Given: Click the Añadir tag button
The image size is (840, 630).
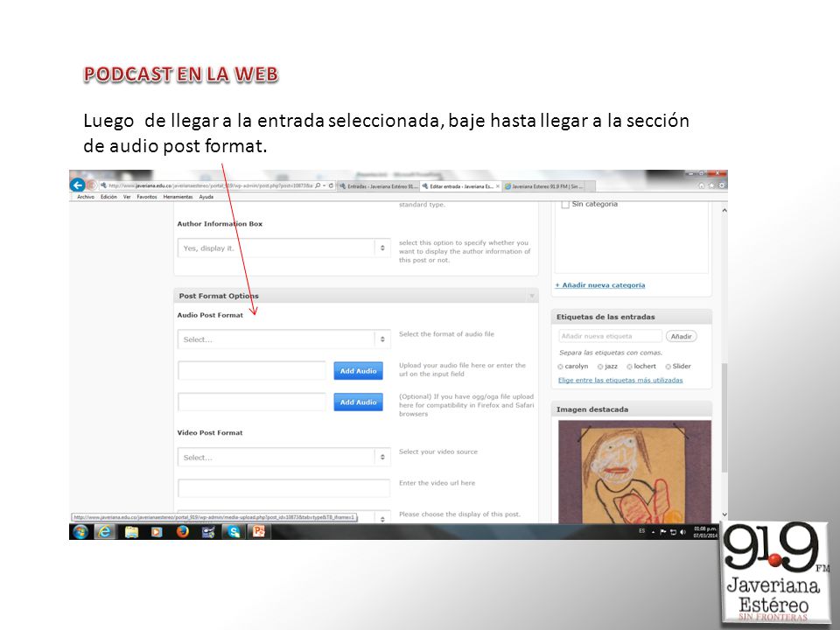Looking at the screenshot, I should pyautogui.click(x=681, y=336).
